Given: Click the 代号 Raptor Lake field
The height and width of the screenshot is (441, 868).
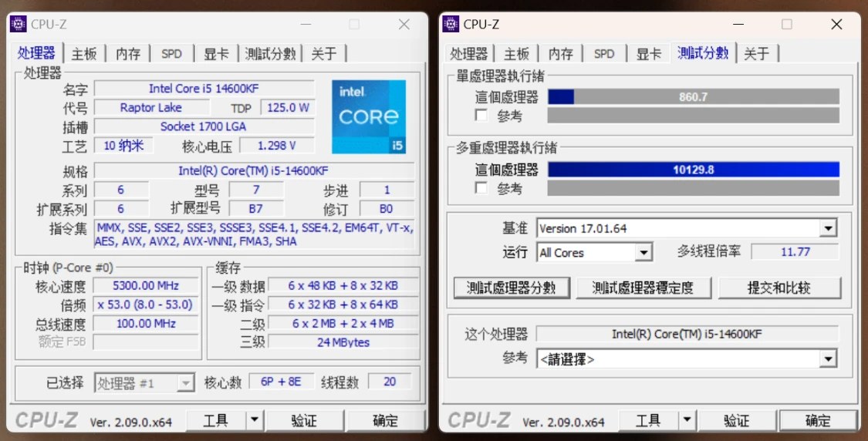Looking at the screenshot, I should [x=152, y=107].
